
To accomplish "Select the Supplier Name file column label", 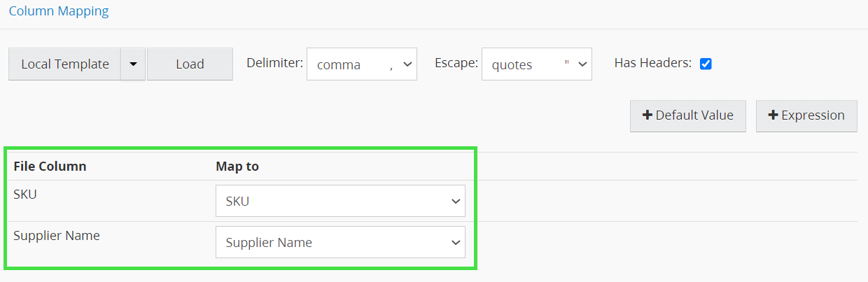I will click(x=57, y=236).
